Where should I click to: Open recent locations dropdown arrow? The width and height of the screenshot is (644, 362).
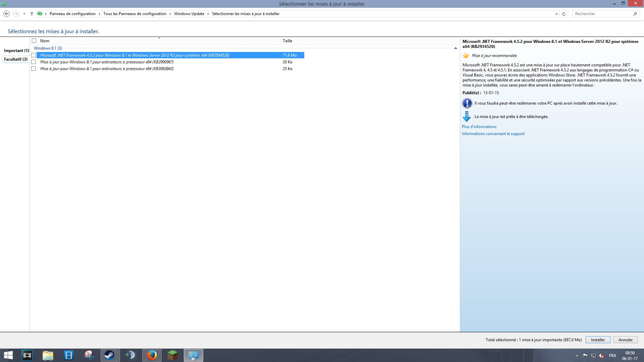click(24, 14)
